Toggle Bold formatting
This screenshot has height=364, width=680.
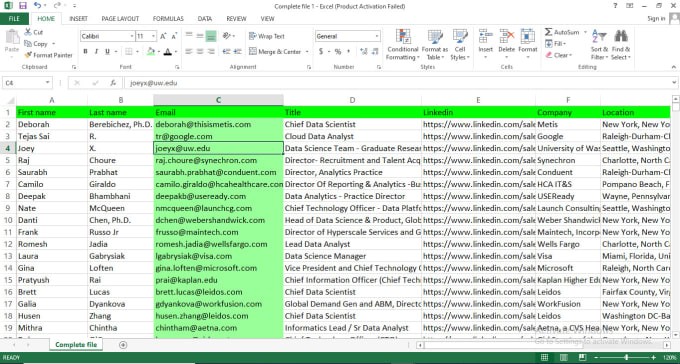[x=85, y=52]
